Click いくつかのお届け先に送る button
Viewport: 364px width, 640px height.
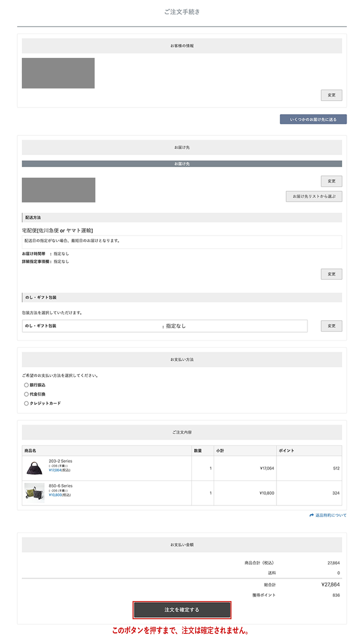(313, 119)
